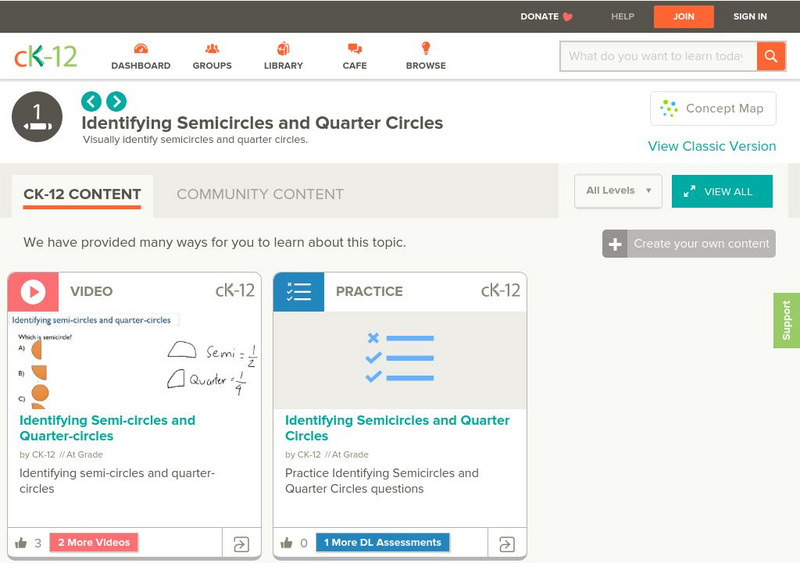Open the practice checklist thumbnail

pyautogui.click(x=400, y=360)
